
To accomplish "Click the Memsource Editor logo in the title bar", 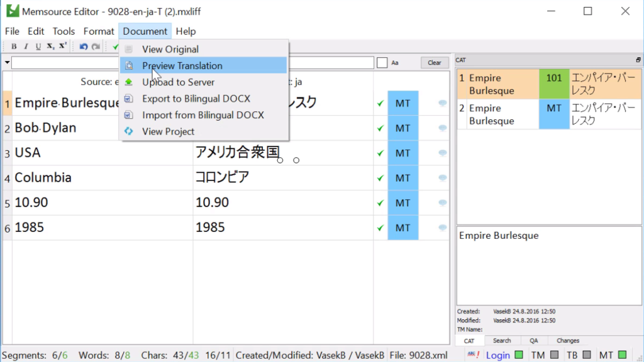I will [x=13, y=11].
